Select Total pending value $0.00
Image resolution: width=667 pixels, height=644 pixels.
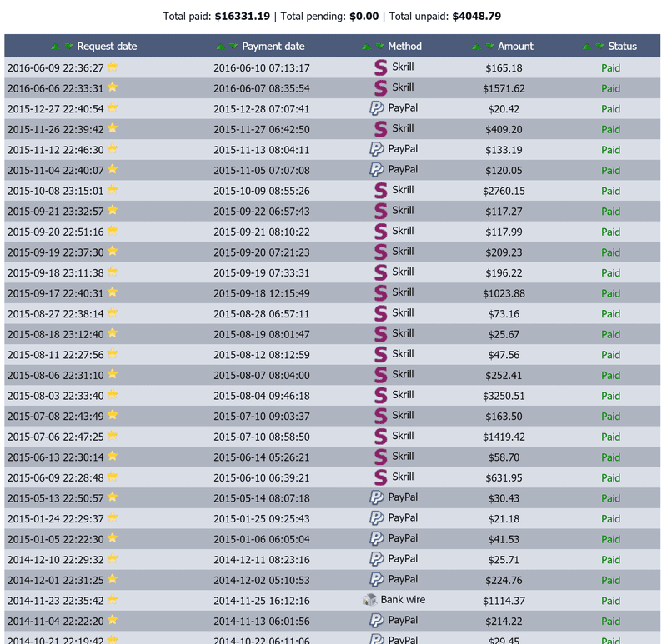point(364,17)
